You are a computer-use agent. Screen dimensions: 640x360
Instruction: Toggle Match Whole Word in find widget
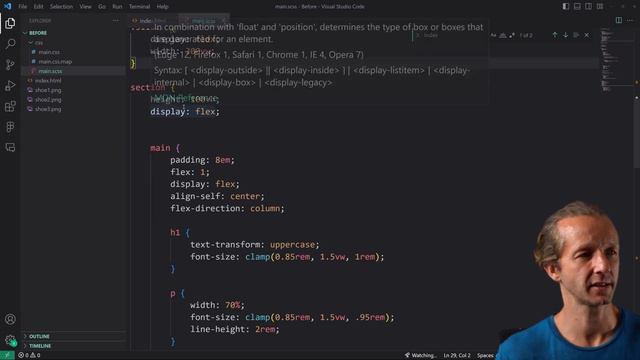503,36
